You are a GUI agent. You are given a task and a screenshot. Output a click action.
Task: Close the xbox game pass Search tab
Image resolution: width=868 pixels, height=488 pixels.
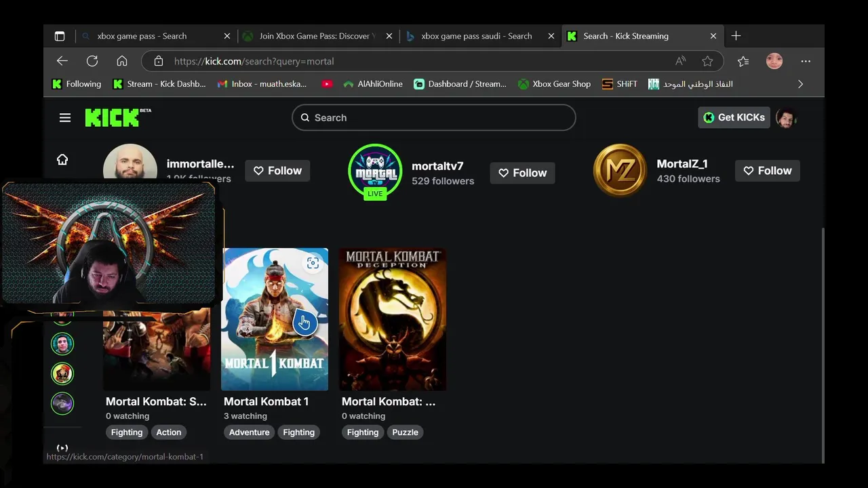[227, 36]
